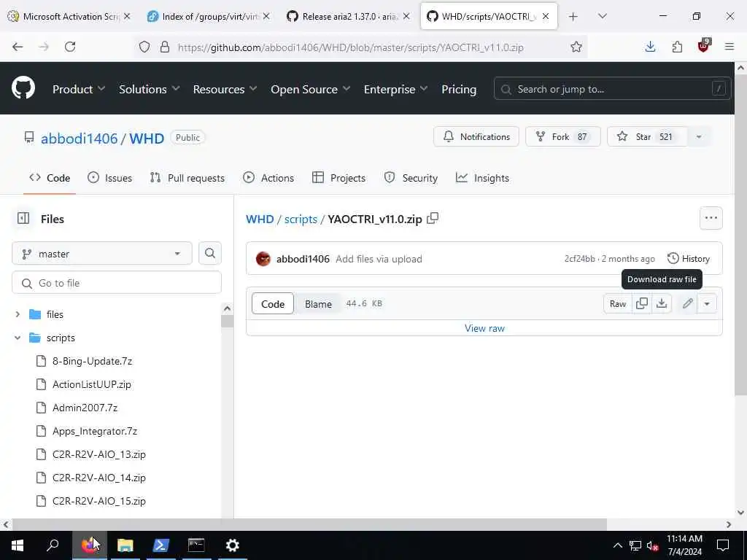Viewport: 747px width, 560px height.
Task: Open the dropdown arrow beside Star button
Action: coord(698,136)
